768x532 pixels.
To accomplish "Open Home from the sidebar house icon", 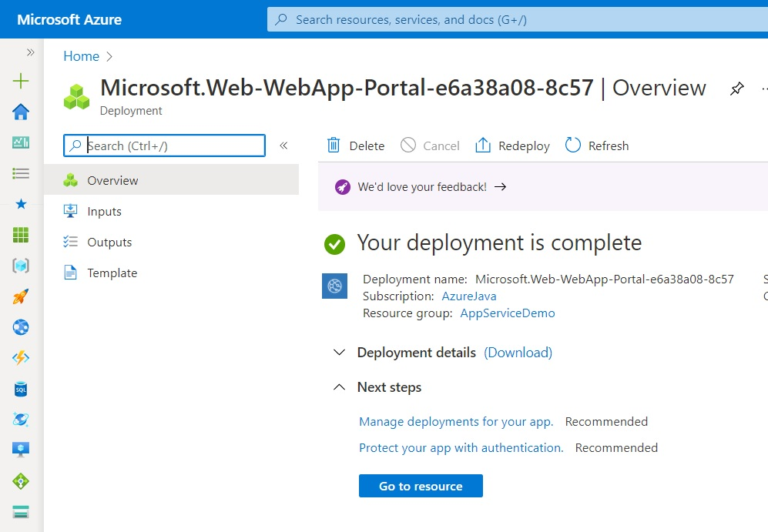I will point(21,112).
